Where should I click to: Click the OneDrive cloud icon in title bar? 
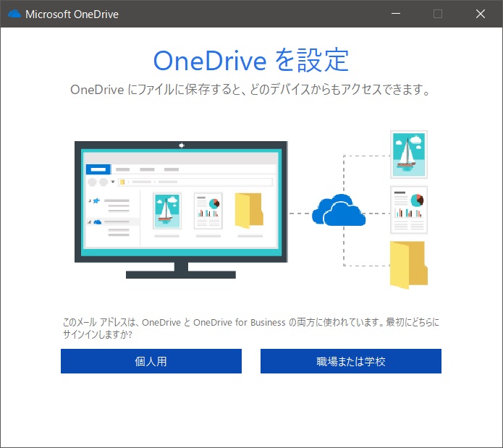click(x=14, y=14)
